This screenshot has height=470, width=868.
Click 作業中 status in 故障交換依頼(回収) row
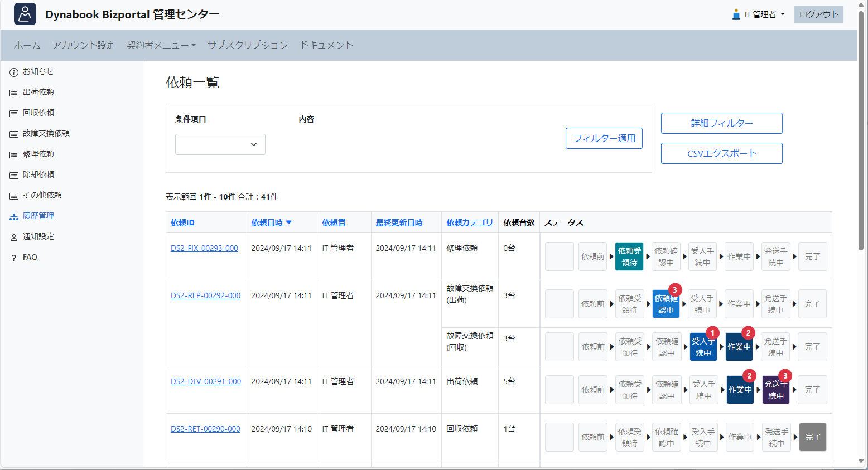[739, 347]
